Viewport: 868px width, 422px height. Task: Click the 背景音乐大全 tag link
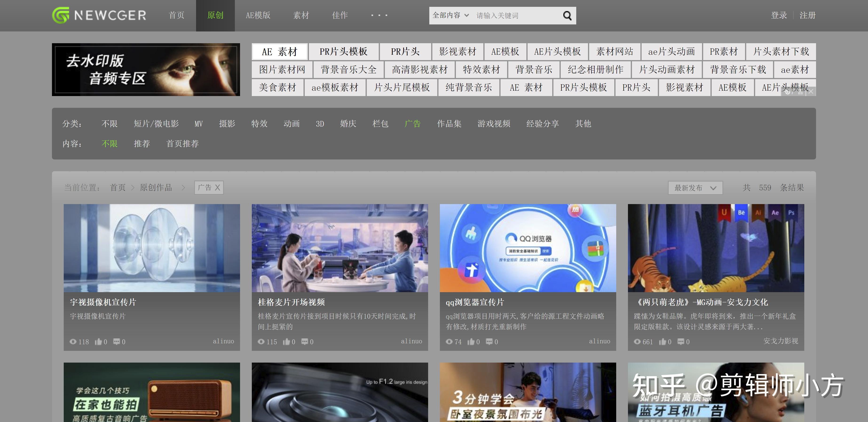(x=349, y=70)
